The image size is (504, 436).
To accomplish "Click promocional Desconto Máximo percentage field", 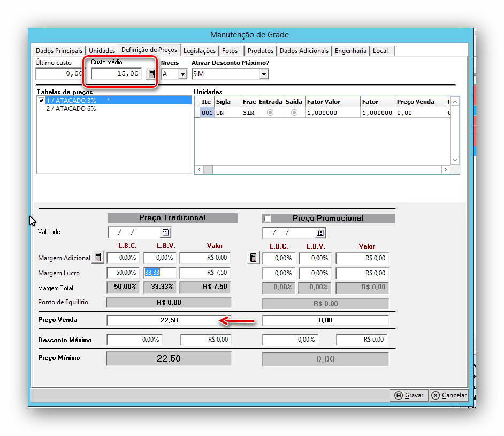I will [x=290, y=340].
